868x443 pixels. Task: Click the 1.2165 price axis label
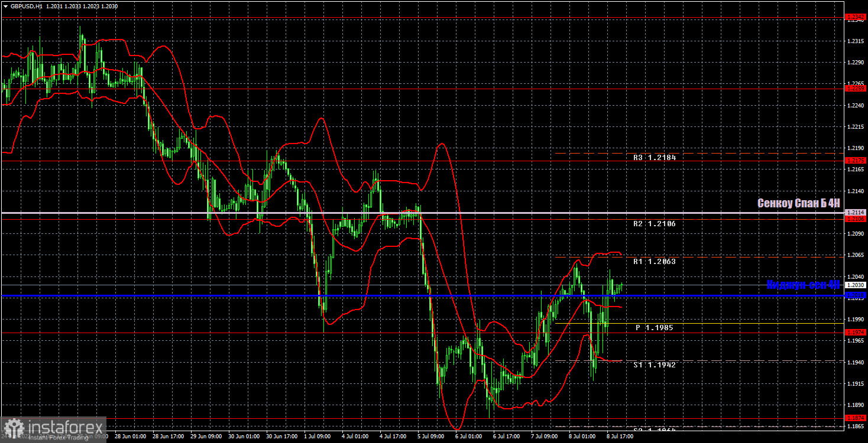(x=856, y=170)
